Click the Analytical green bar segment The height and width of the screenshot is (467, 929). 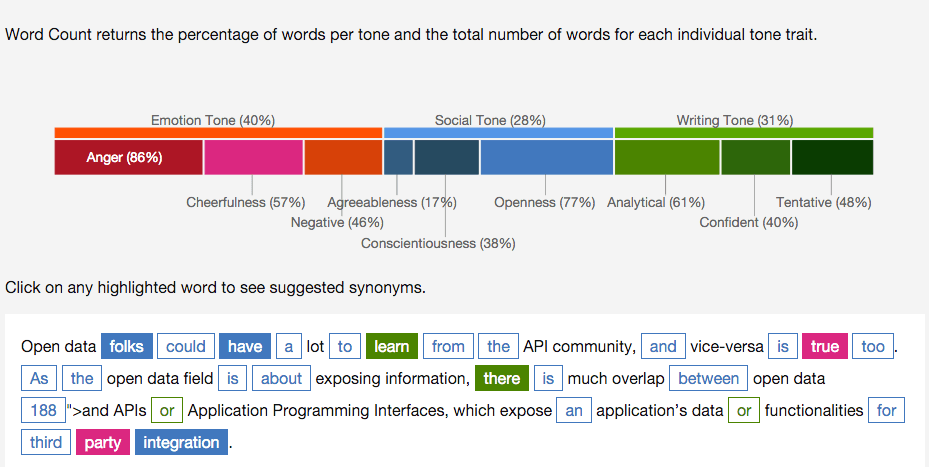pos(667,157)
